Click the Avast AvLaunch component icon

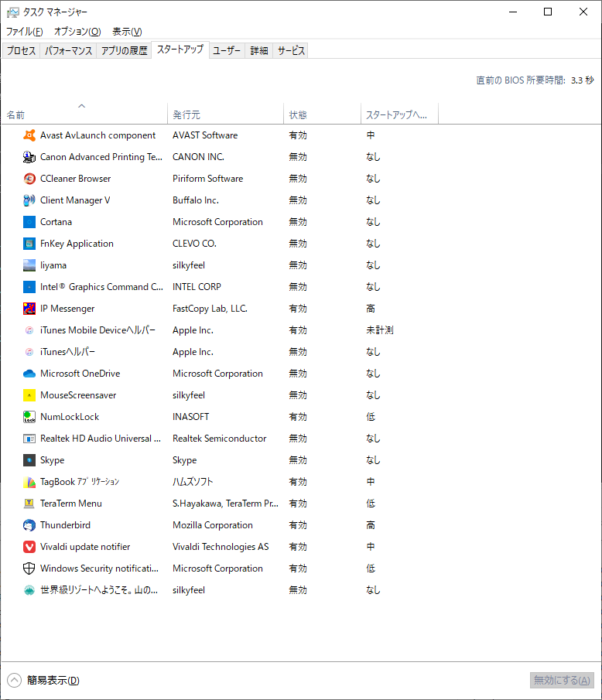click(29, 135)
